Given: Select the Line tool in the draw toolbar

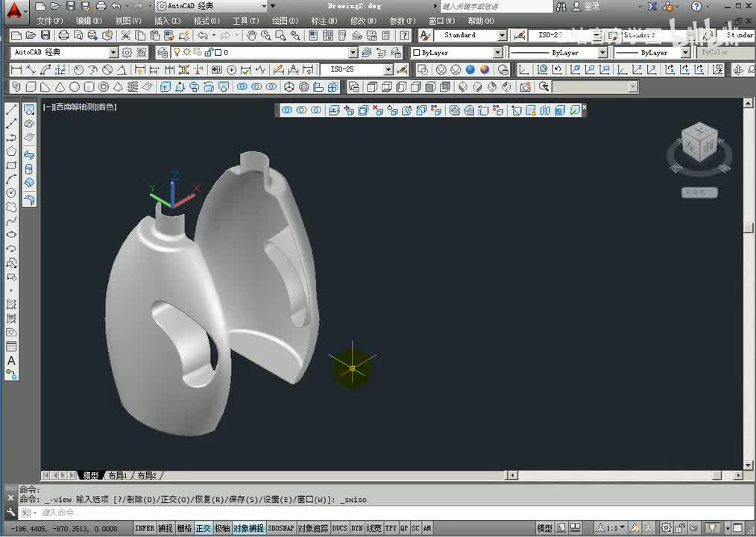Looking at the screenshot, I should tap(11, 110).
